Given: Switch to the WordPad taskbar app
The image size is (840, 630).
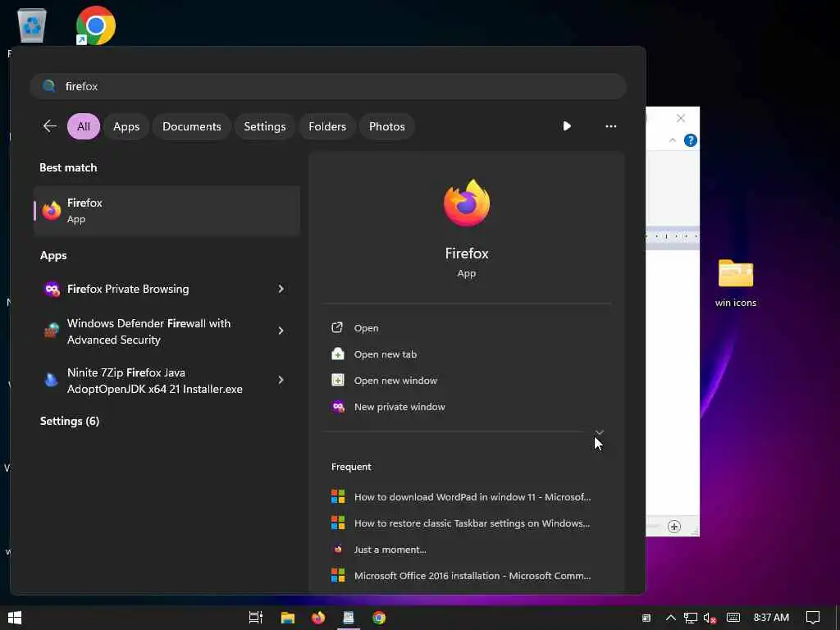Looking at the screenshot, I should (349, 618).
